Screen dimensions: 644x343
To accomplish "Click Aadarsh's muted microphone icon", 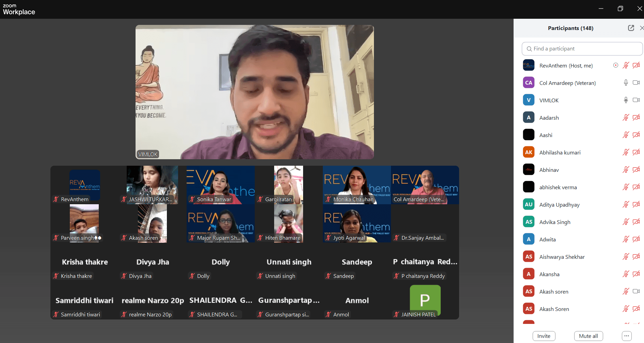I will [x=626, y=118].
